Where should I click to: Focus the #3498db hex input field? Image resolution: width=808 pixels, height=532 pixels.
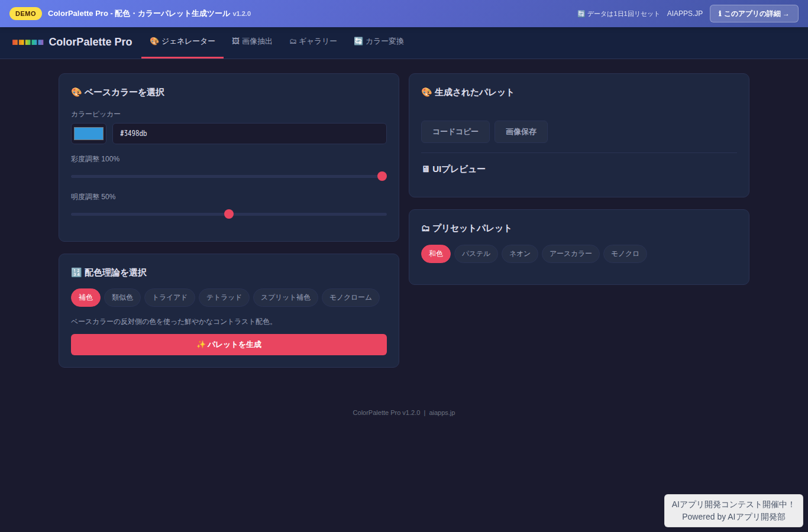[250, 134]
